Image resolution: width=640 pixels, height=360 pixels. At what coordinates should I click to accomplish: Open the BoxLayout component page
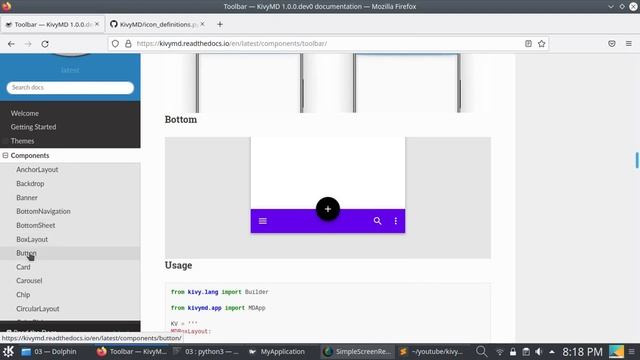[x=32, y=239]
